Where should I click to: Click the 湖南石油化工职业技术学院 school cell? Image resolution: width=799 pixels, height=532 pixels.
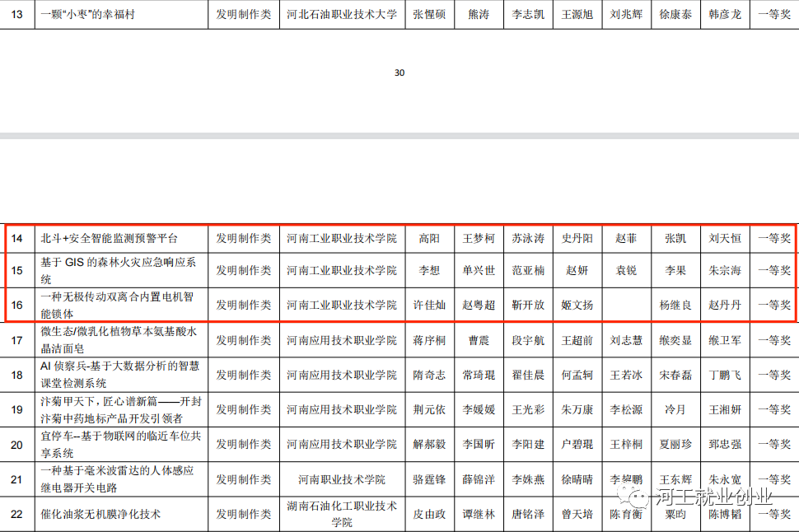[342, 514]
